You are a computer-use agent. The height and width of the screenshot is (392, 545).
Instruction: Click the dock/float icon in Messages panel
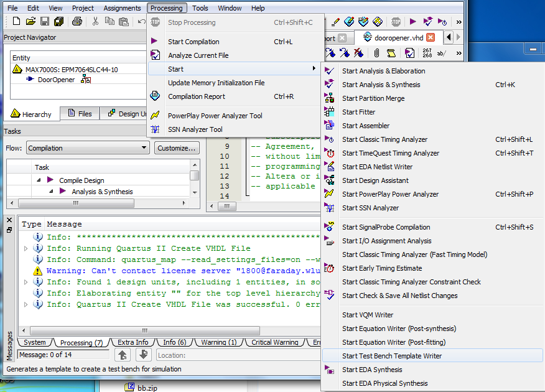tap(9, 230)
